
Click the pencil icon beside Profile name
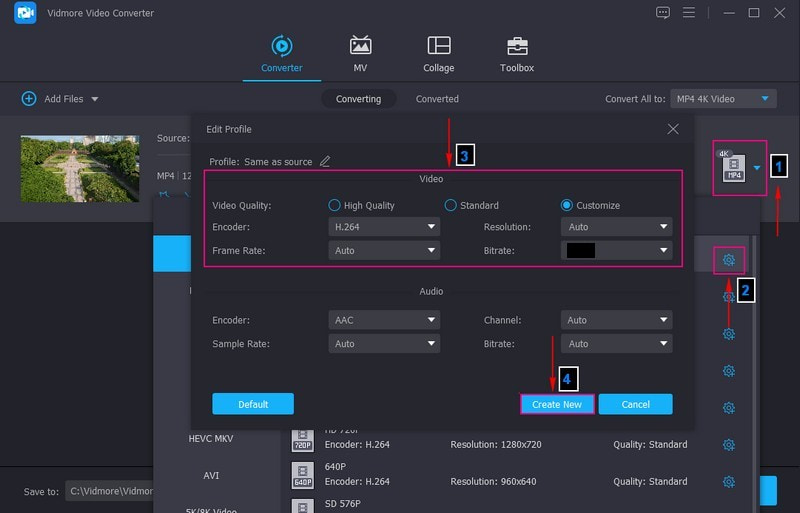(x=325, y=161)
